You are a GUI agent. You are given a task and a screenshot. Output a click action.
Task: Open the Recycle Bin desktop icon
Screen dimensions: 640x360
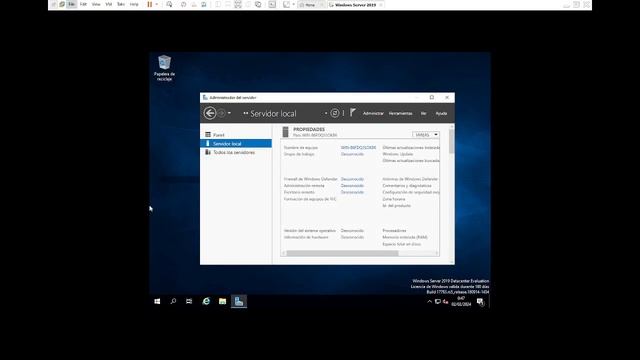click(164, 68)
